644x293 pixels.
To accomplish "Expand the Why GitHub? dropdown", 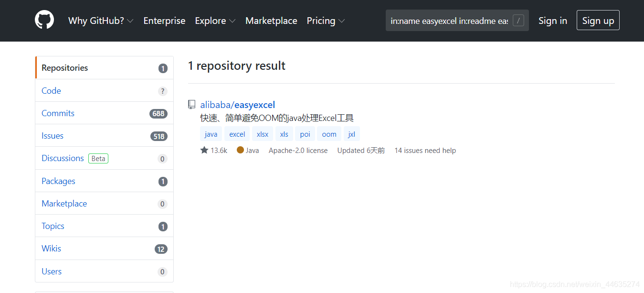I will pyautogui.click(x=101, y=21).
